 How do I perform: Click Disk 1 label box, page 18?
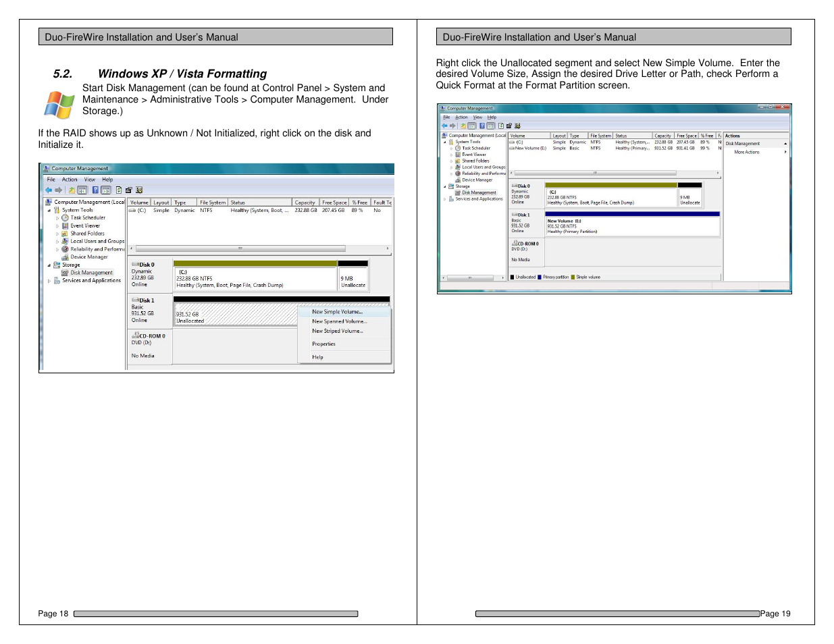pos(149,311)
